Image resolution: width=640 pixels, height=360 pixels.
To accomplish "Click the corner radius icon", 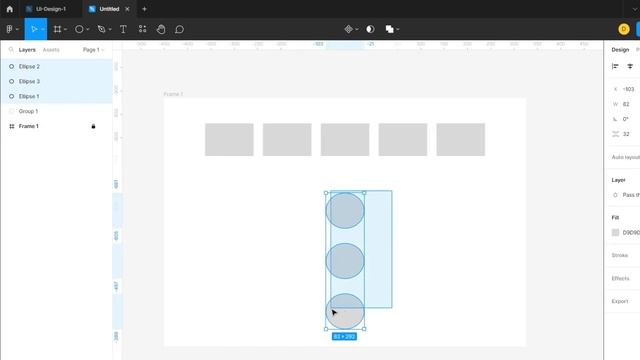I will (x=616, y=134).
